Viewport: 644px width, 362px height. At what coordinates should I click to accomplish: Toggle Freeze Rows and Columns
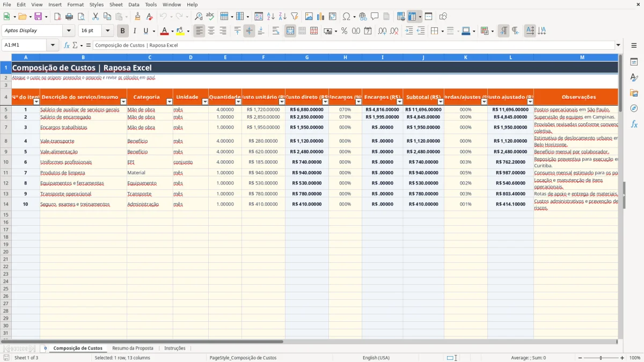pyautogui.click(x=412, y=17)
